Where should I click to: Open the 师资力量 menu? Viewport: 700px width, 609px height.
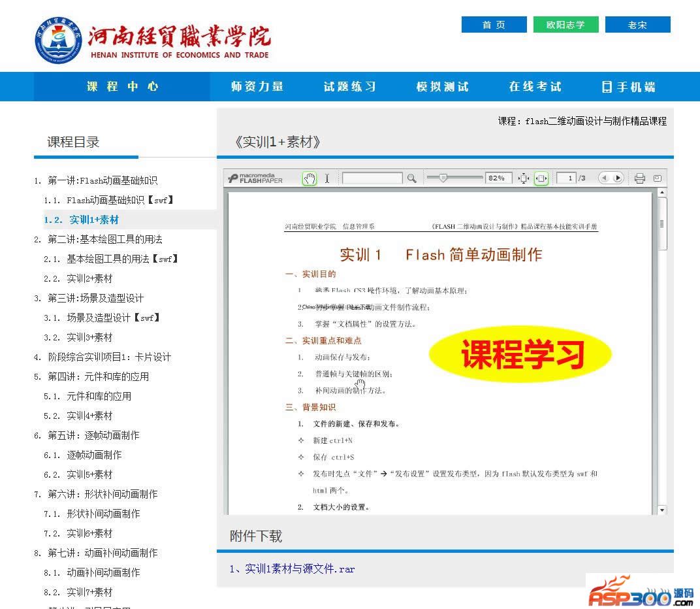click(257, 86)
